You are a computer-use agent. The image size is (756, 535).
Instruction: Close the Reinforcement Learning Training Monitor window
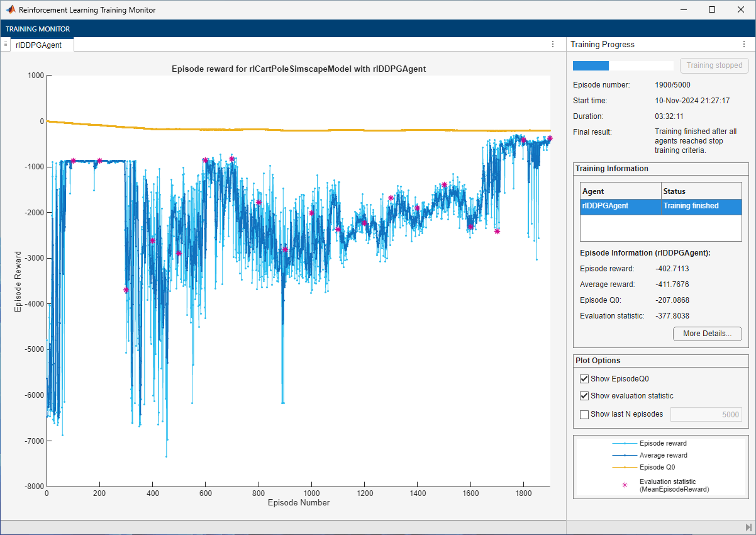740,10
